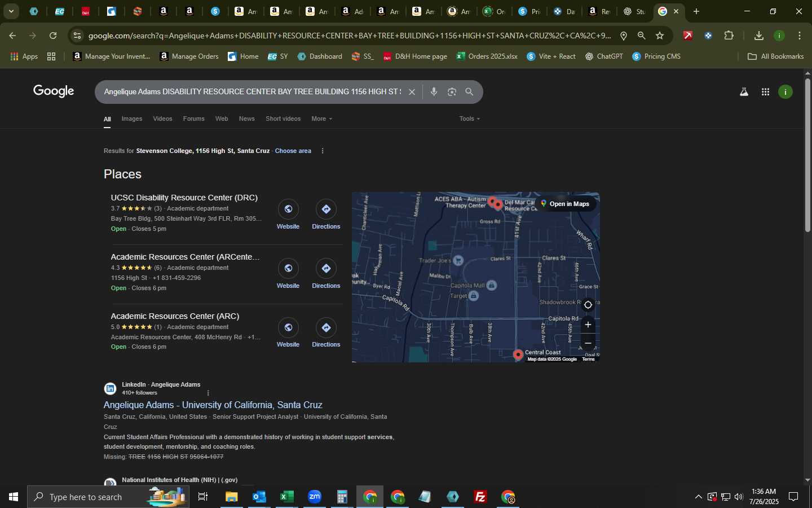
Task: Open Chrome tab search dropdown
Action: point(11,11)
